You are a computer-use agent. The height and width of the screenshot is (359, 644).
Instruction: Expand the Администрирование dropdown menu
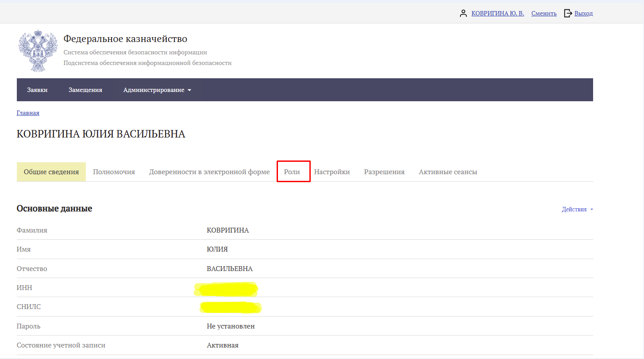coord(157,90)
